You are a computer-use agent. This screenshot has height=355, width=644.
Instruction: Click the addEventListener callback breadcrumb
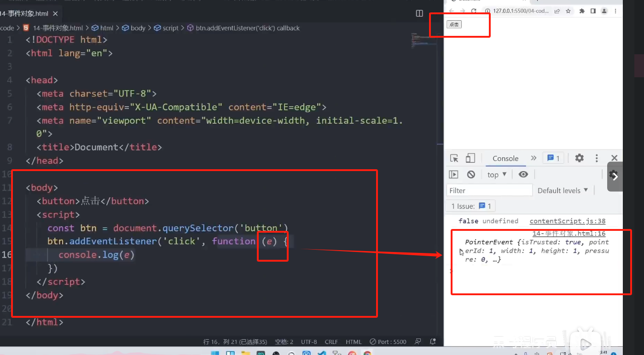tap(244, 28)
